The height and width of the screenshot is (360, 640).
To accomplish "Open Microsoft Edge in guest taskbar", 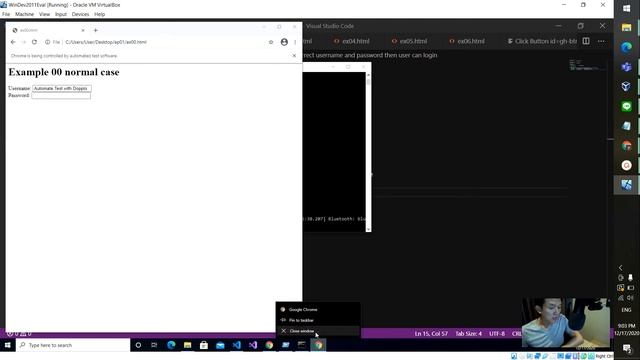I will [171, 345].
